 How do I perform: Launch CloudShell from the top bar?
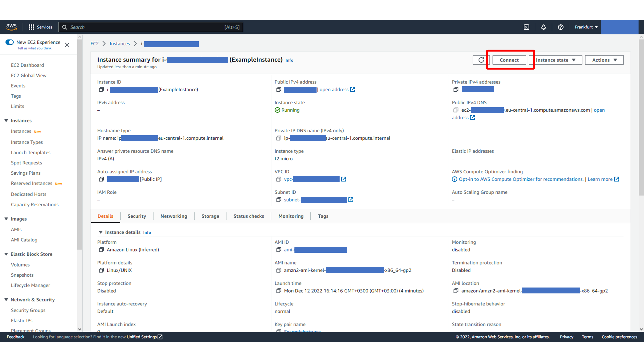coord(526,27)
